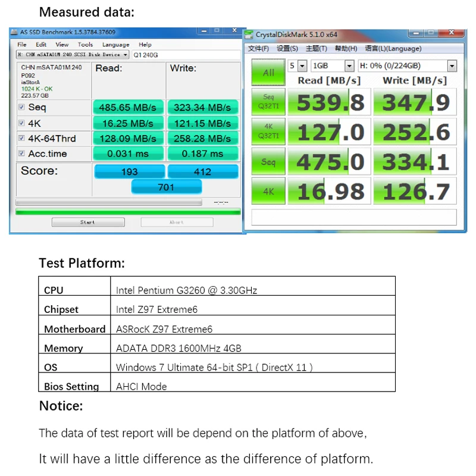Click the 127.0 read value in CrystalDiskMark
476x476 pixels.
[x=330, y=131]
